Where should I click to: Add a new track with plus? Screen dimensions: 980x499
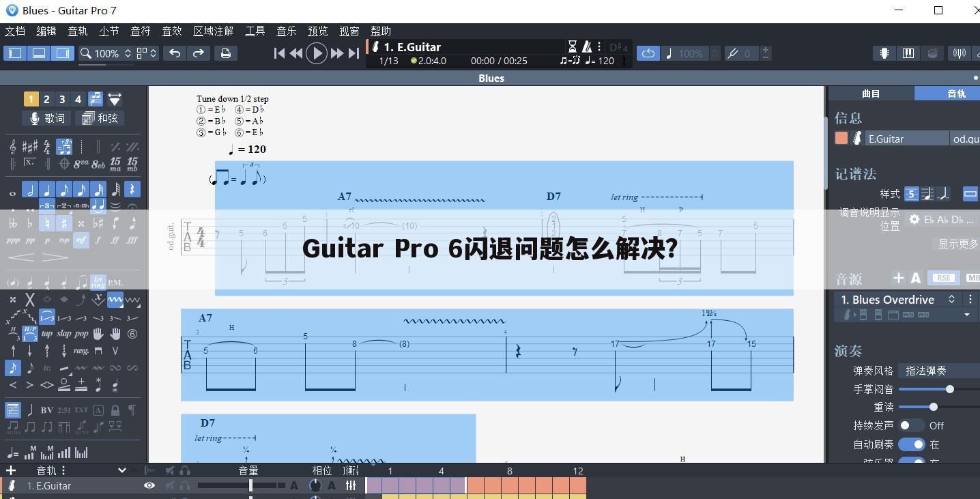tap(11, 470)
